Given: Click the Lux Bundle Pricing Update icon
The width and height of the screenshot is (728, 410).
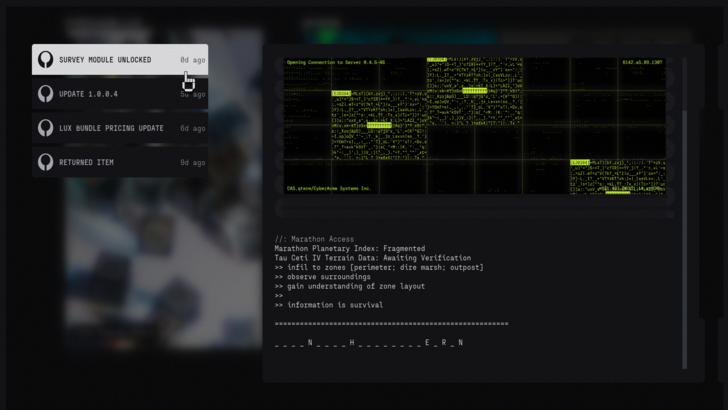Looking at the screenshot, I should (x=45, y=128).
